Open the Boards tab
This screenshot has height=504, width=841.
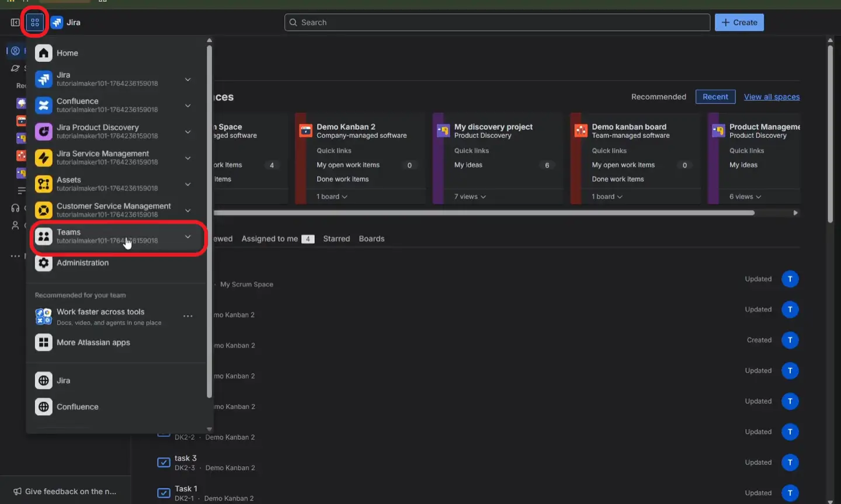click(372, 239)
